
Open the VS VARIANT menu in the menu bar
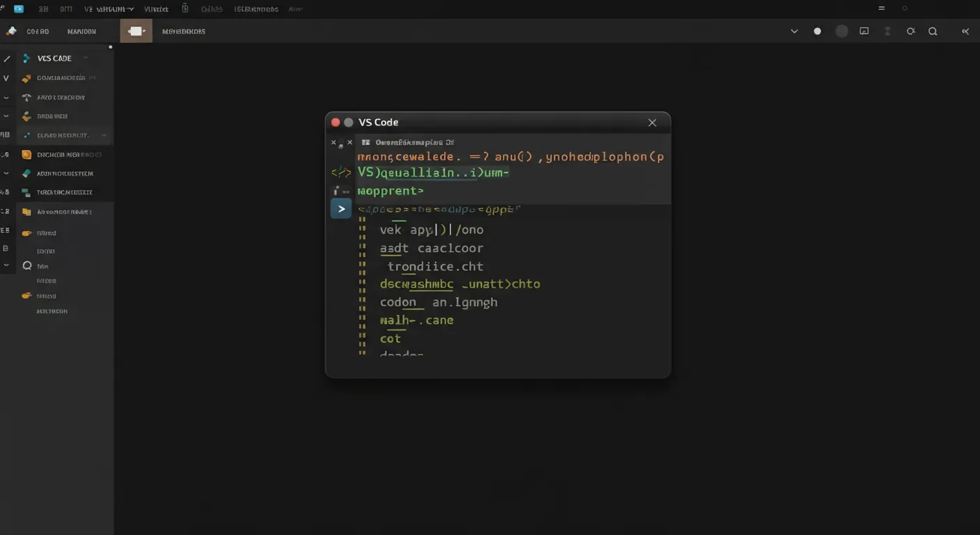[108, 8]
